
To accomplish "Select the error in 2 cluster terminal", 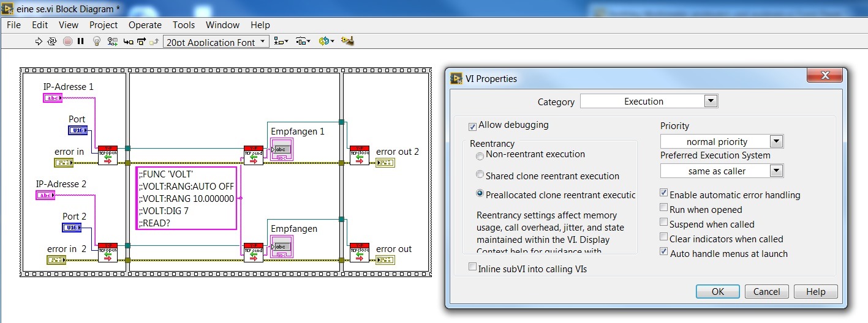I will click(x=56, y=260).
